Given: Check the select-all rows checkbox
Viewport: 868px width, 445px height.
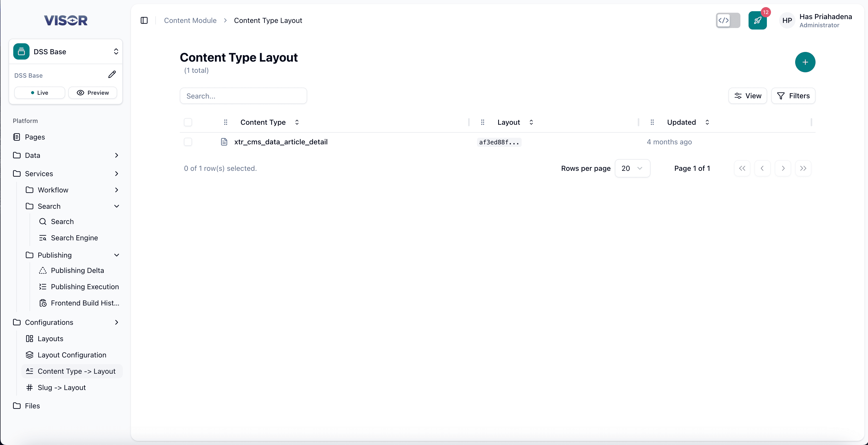Looking at the screenshot, I should (188, 122).
